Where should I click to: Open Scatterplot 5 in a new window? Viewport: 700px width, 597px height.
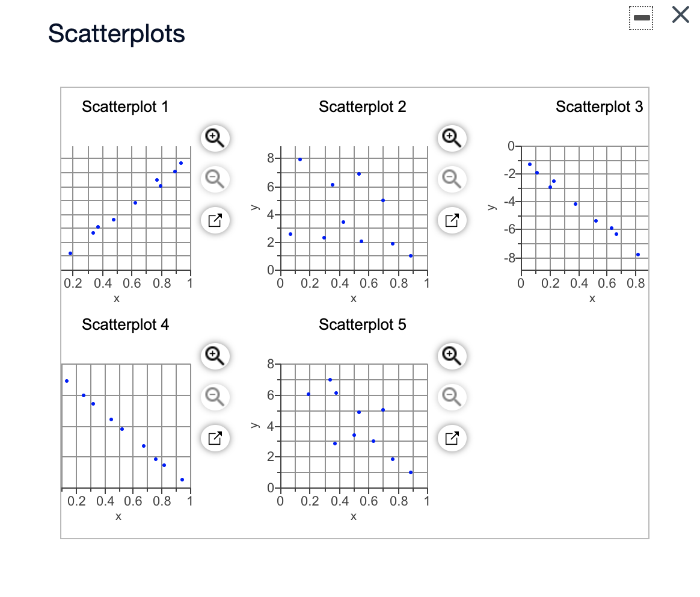(452, 438)
